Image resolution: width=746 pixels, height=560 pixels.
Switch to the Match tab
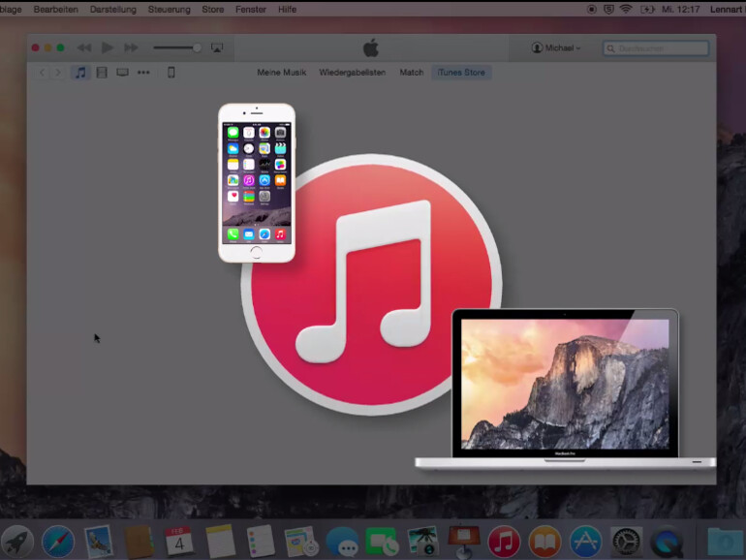(412, 73)
